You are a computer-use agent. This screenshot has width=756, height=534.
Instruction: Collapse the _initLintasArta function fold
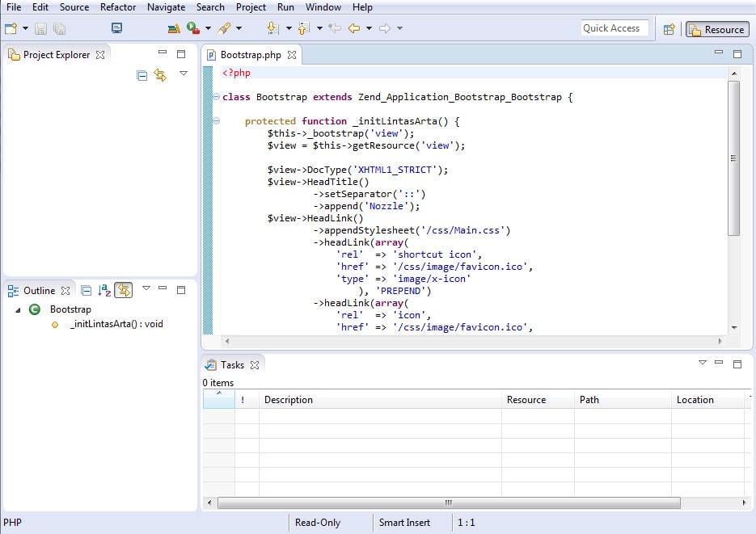pos(217,121)
